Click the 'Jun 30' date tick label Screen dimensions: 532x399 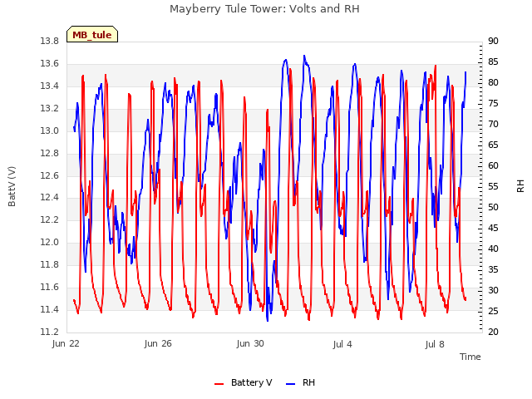point(250,343)
